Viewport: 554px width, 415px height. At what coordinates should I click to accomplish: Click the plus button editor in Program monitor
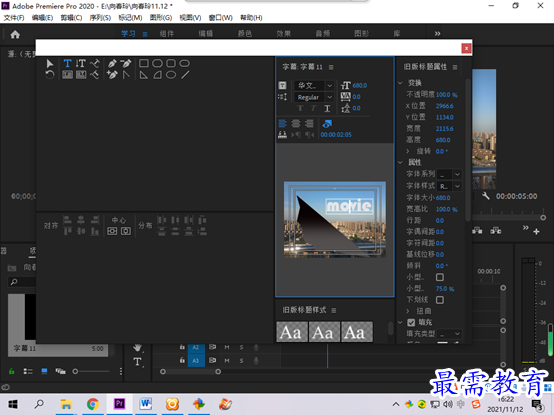(536, 232)
